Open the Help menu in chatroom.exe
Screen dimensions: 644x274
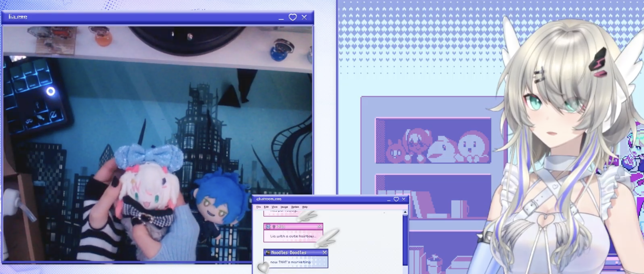[305, 207]
